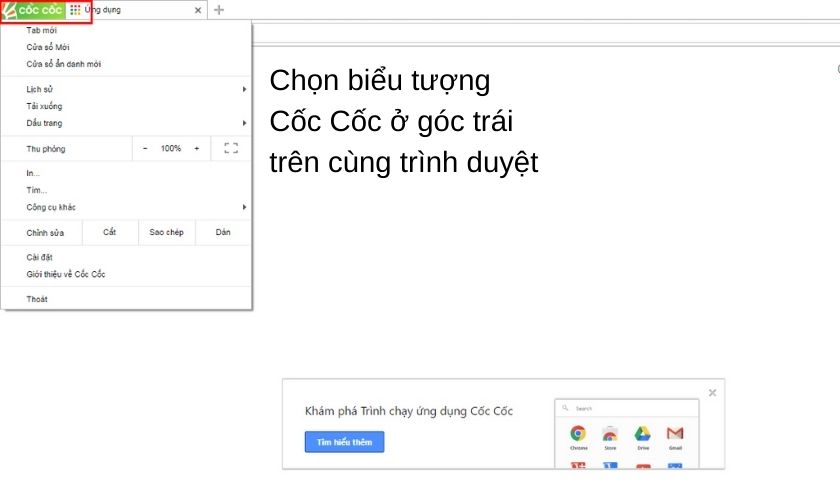The height and width of the screenshot is (500, 840).
Task: Open Giới thiệu về Cốc Cốc
Action: [126, 274]
